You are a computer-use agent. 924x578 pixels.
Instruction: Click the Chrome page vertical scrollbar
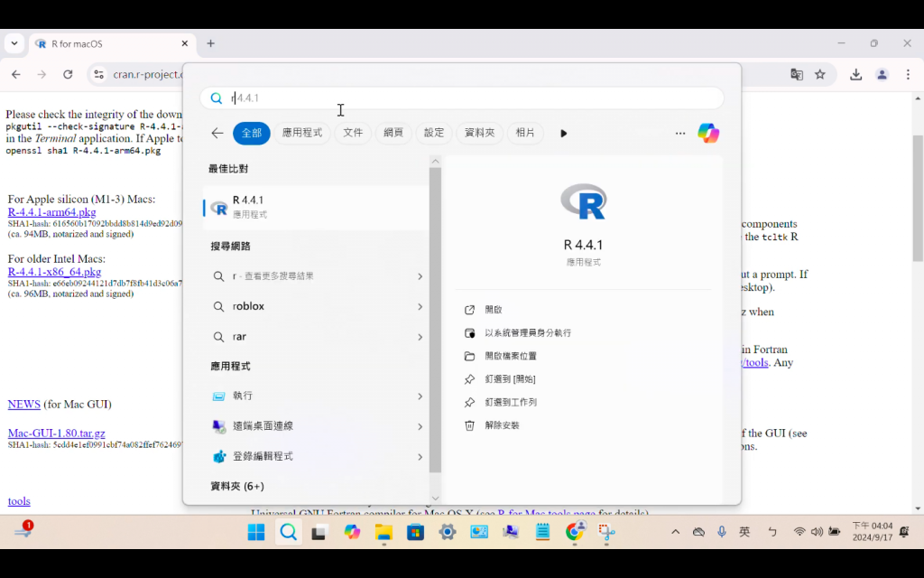918,198
